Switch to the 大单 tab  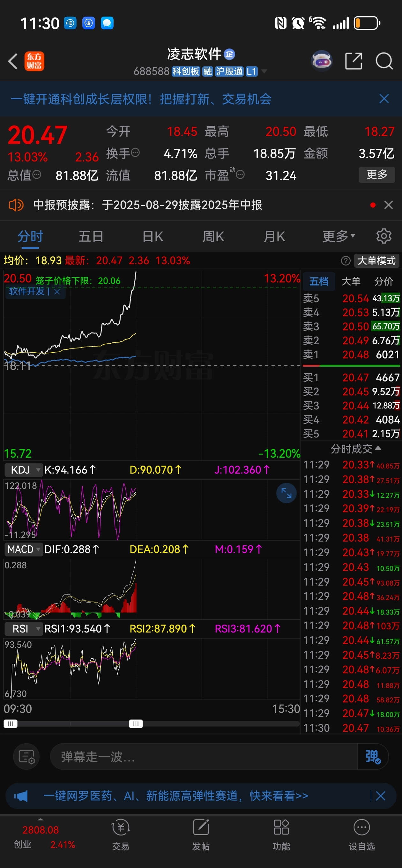(x=351, y=281)
